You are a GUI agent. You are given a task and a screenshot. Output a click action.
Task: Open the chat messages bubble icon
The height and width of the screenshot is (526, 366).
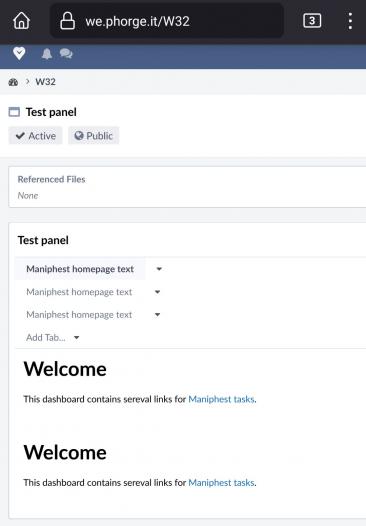point(66,54)
